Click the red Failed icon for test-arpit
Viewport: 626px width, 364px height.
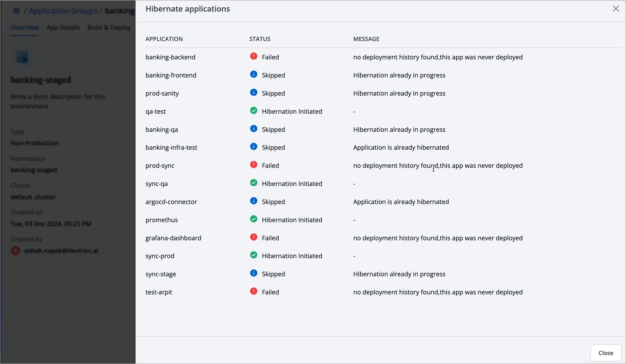pos(253,291)
